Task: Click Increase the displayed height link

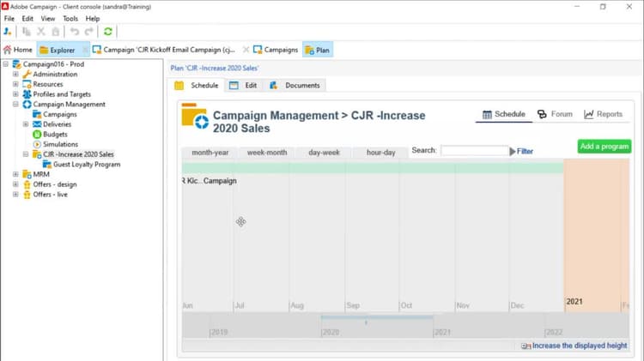Action: [x=580, y=346]
